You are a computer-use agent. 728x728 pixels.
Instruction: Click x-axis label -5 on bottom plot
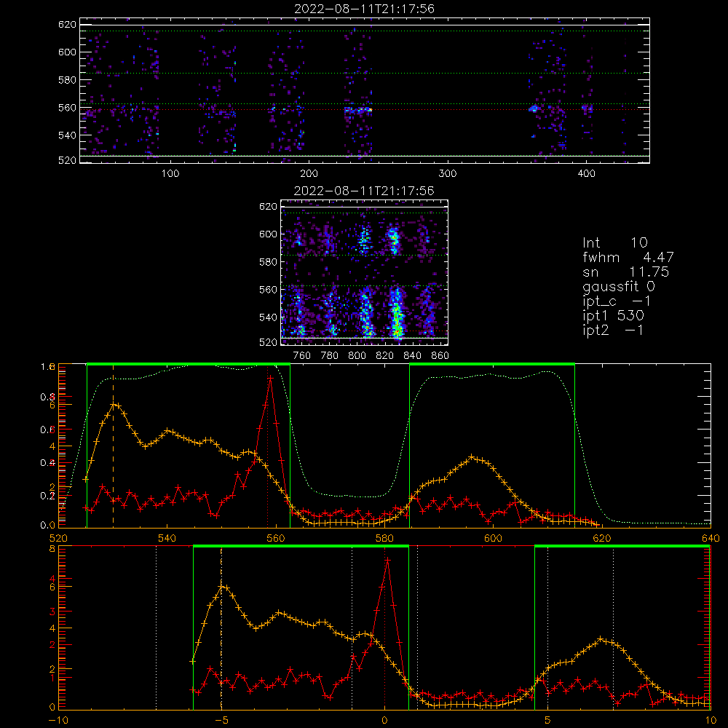pyautogui.click(x=222, y=721)
